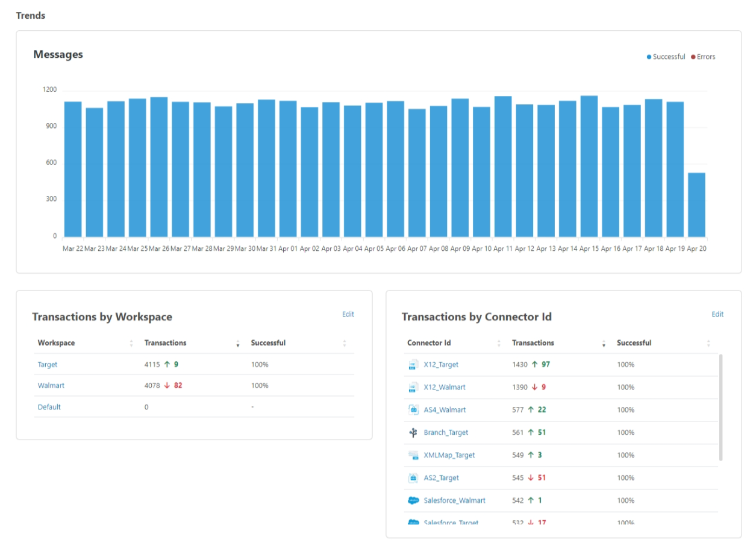Open the Default workspace link
756x548 pixels.
[49, 407]
